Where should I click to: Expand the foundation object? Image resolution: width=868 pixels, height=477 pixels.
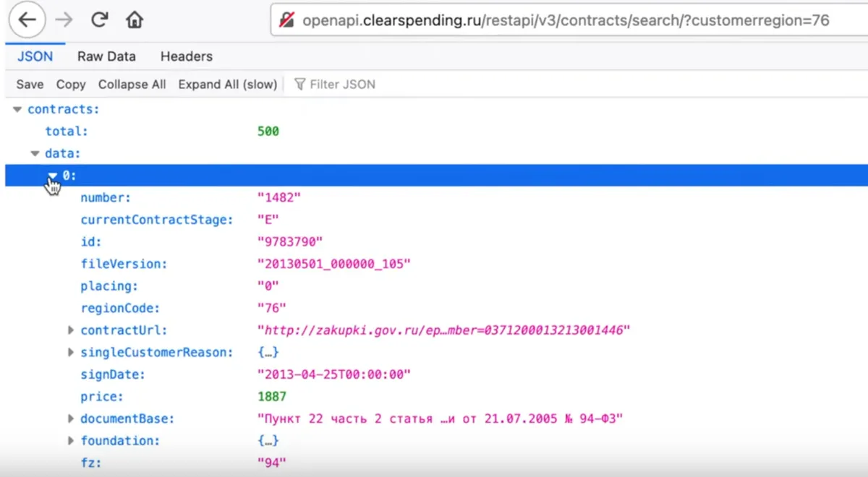click(71, 441)
